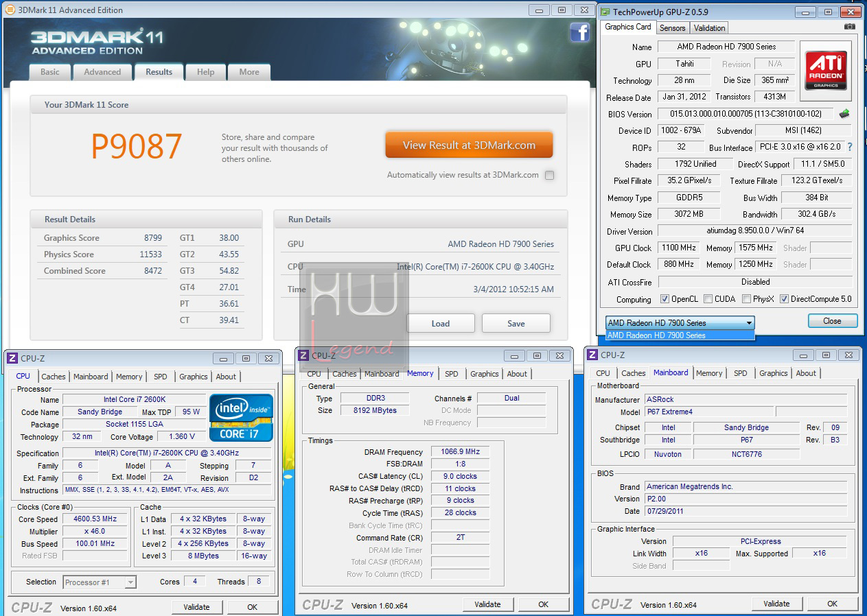Open the Facebook icon in 3DMark
Image resolution: width=867 pixels, height=616 pixels.
(x=579, y=32)
